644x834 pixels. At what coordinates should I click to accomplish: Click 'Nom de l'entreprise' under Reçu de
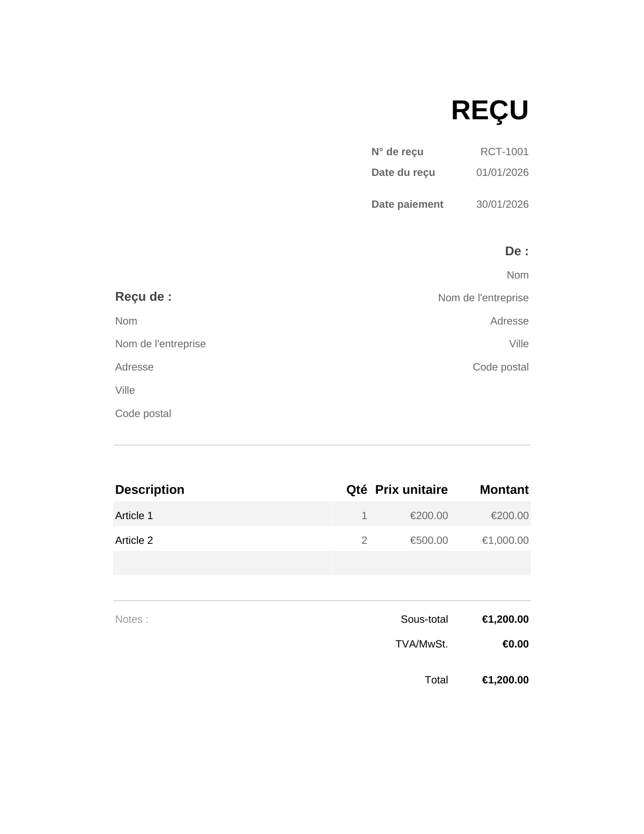pos(161,344)
